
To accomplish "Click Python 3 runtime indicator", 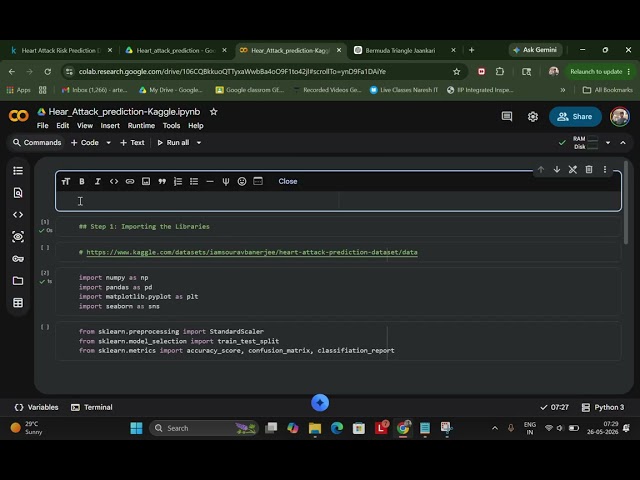I will [603, 407].
